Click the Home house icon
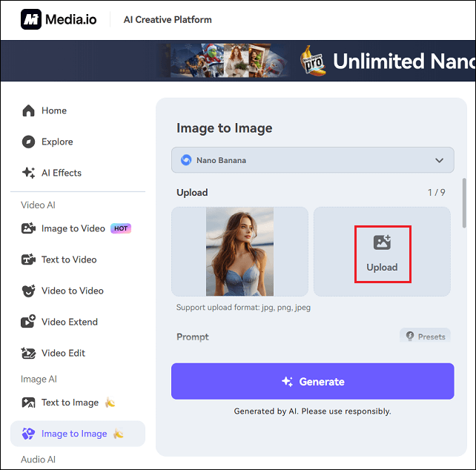Image resolution: width=476 pixels, height=470 pixels. tap(28, 110)
